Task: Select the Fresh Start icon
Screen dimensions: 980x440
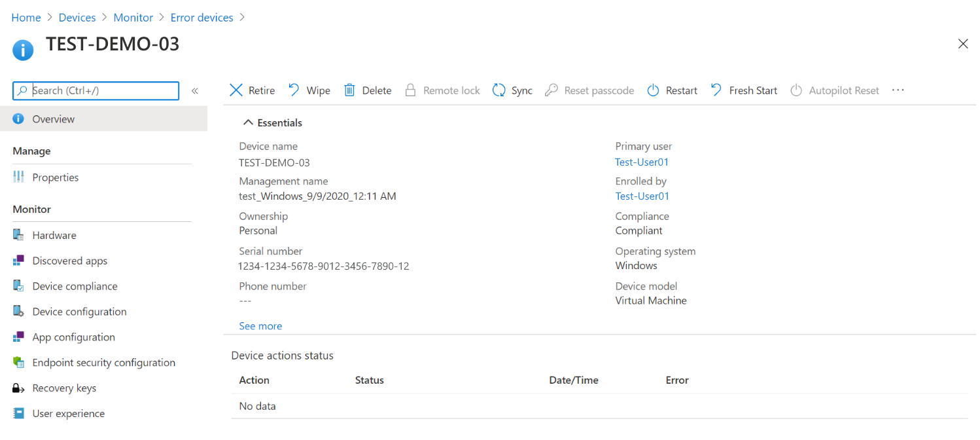Action: pos(715,90)
